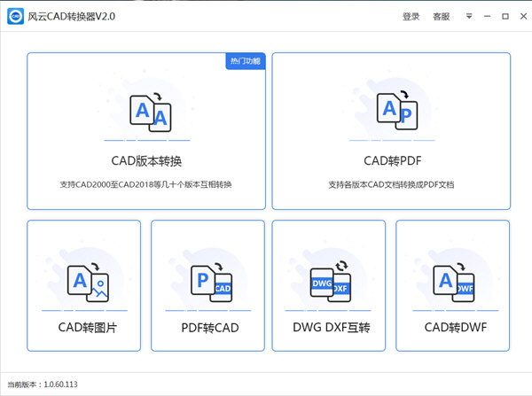This screenshot has height=396, width=532.
Task: Open the CAD转PDF A-to-P icon
Action: point(397,110)
